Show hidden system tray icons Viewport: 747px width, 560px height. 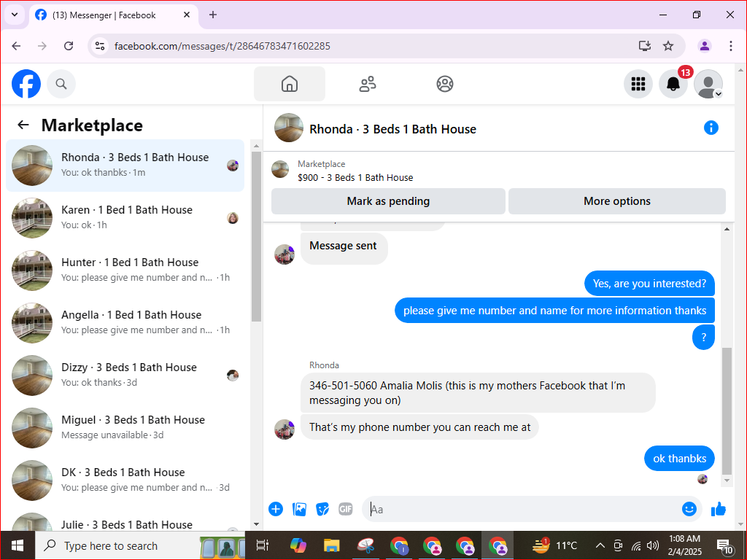(600, 545)
